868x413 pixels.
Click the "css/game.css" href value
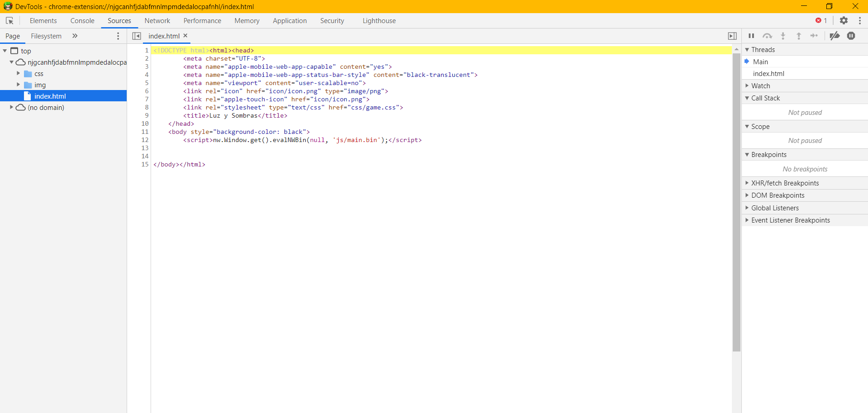point(375,107)
